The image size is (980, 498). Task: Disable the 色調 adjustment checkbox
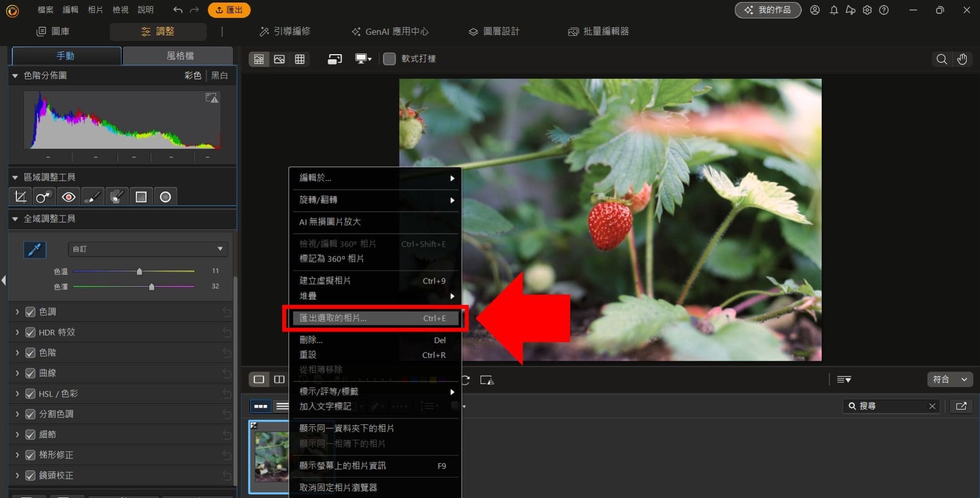[30, 312]
